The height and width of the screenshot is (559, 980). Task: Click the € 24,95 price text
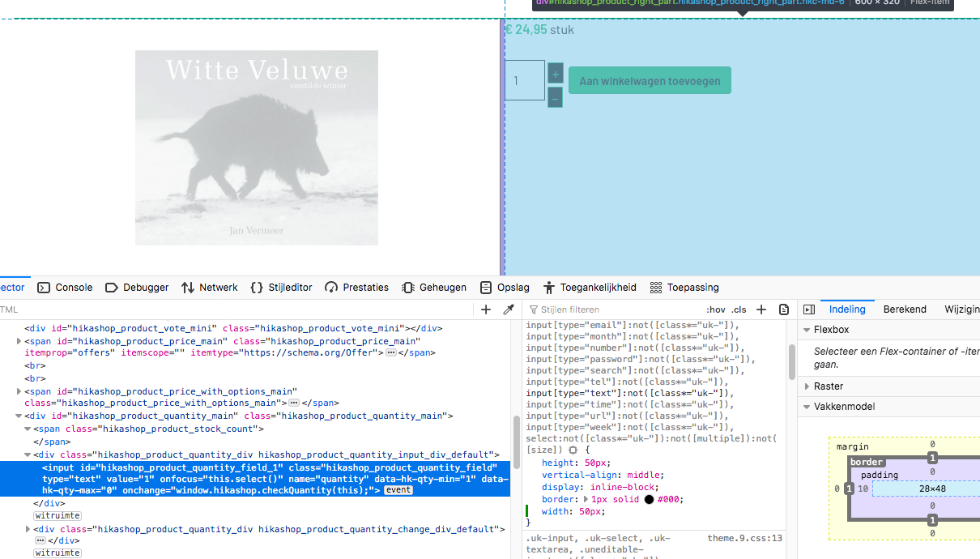coord(526,29)
